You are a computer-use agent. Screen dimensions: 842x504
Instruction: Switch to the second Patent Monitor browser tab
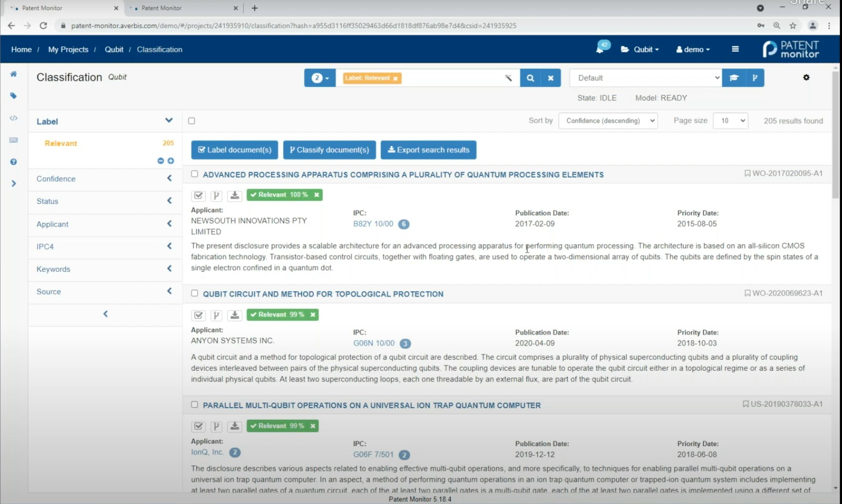[x=162, y=8]
